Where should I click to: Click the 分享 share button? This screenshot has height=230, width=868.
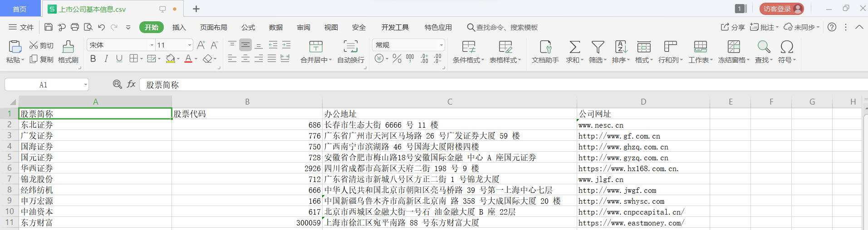click(x=733, y=27)
